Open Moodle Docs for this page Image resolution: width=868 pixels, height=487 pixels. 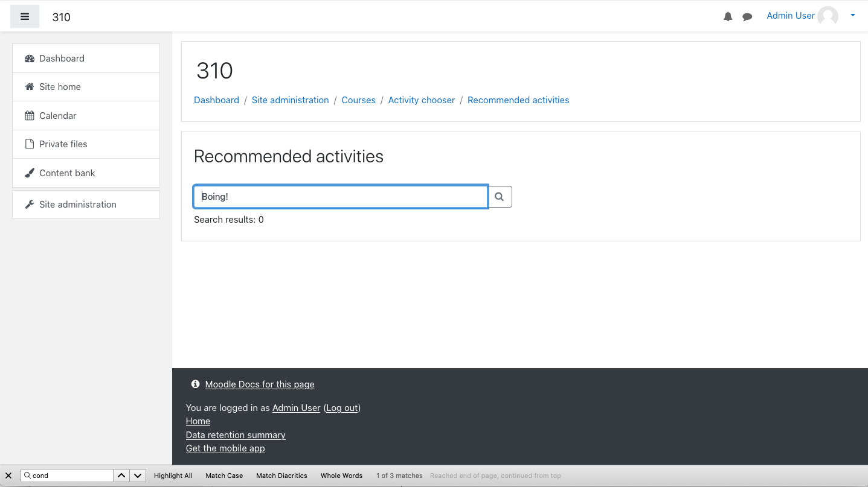point(260,384)
